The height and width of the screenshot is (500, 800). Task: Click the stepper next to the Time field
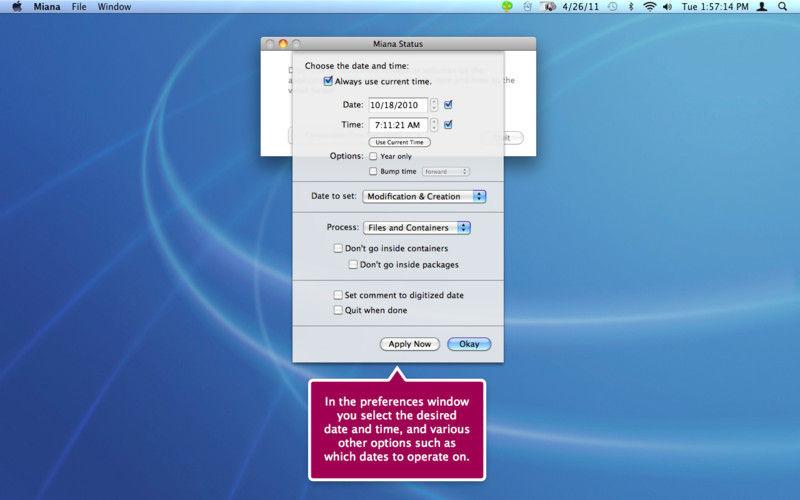434,125
